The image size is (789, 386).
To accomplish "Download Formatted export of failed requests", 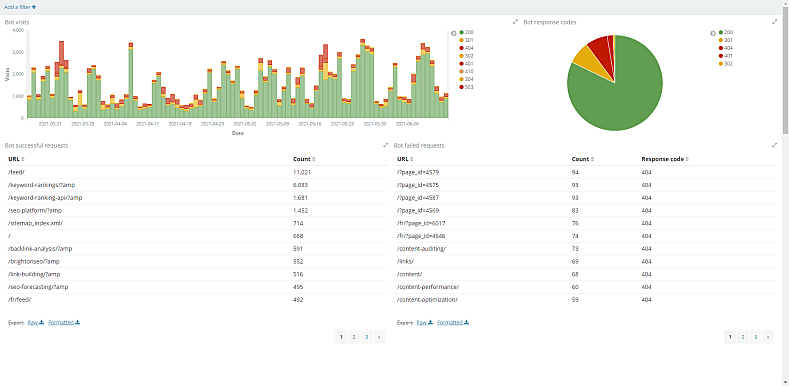I will (x=453, y=322).
